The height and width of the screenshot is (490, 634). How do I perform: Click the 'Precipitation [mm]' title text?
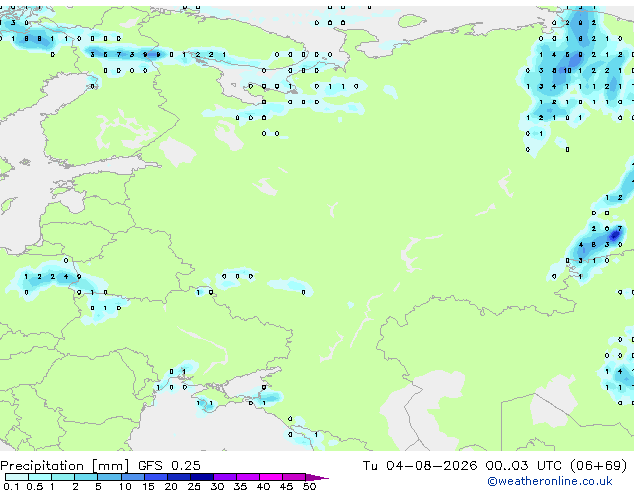(x=65, y=466)
